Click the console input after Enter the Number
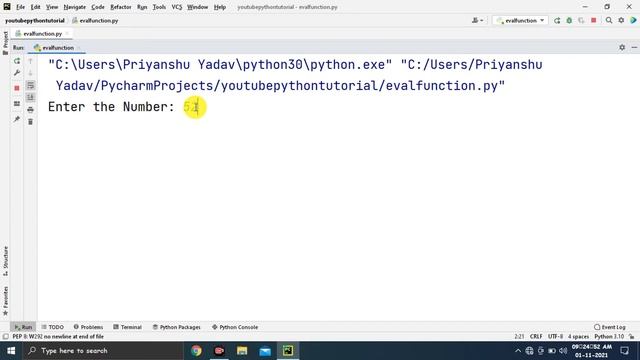Viewport: 640px width, 360px height. click(191, 107)
